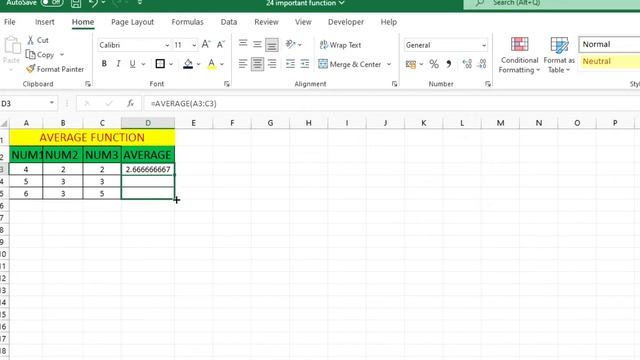
Task: Click the Paste clipboard icon
Action: [12, 46]
